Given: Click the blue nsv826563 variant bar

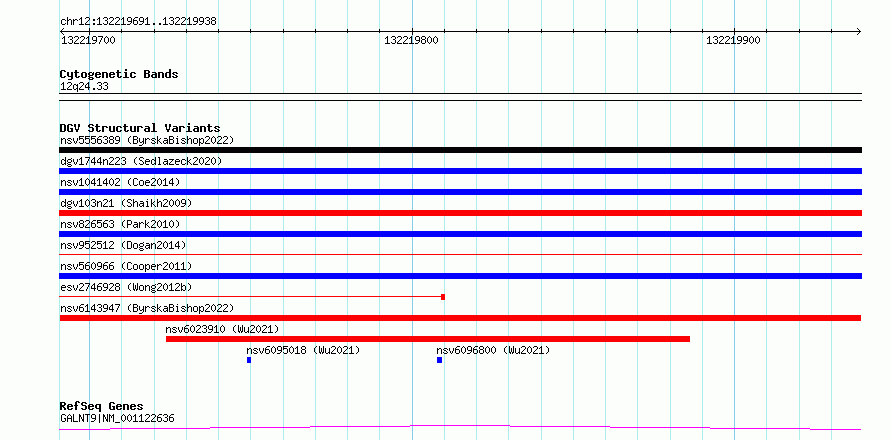Looking at the screenshot, I should pyautogui.click(x=460, y=234).
